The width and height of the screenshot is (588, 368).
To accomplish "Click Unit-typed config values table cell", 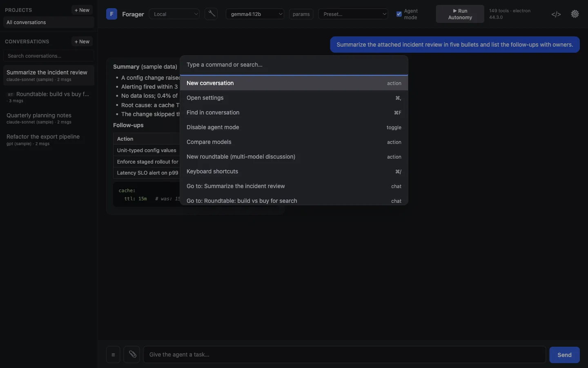I will tap(147, 150).
